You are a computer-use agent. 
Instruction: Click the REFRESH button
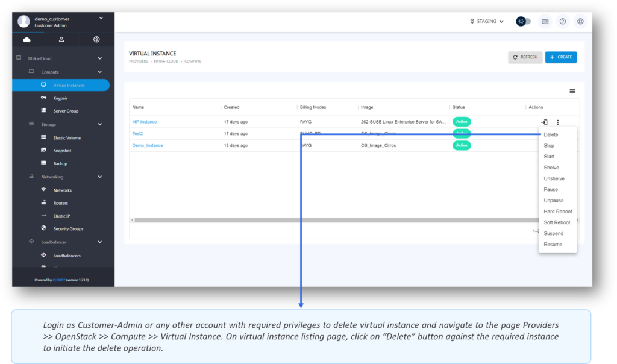click(525, 57)
